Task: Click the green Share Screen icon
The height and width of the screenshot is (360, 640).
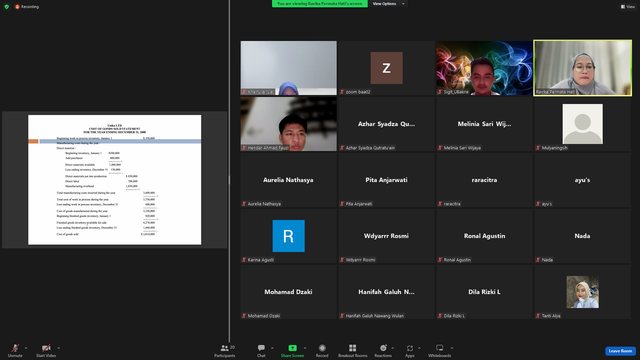Action: pos(293,348)
